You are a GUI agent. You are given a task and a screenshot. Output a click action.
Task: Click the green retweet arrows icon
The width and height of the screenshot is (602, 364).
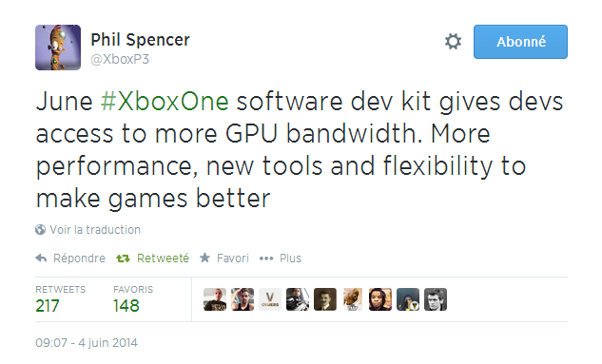pyautogui.click(x=123, y=259)
